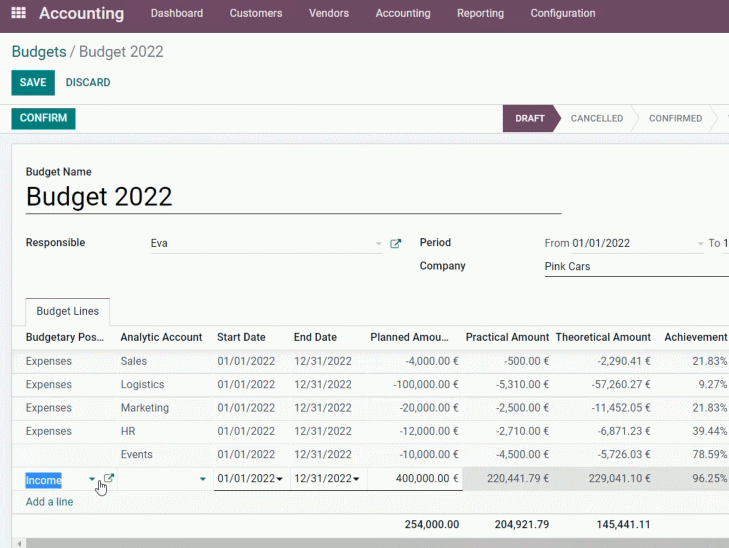This screenshot has height=548, width=729.
Task: Expand the Responsible dropdown arrow
Action: [x=378, y=244]
